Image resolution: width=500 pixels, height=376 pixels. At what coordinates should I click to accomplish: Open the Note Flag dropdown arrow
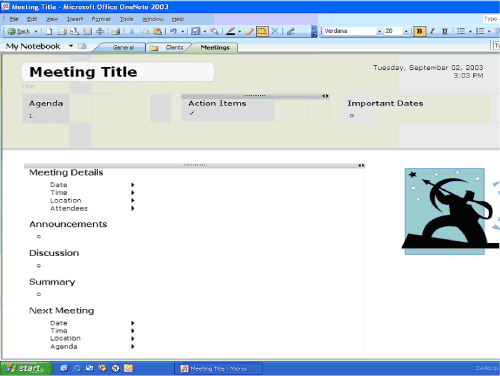[205, 32]
